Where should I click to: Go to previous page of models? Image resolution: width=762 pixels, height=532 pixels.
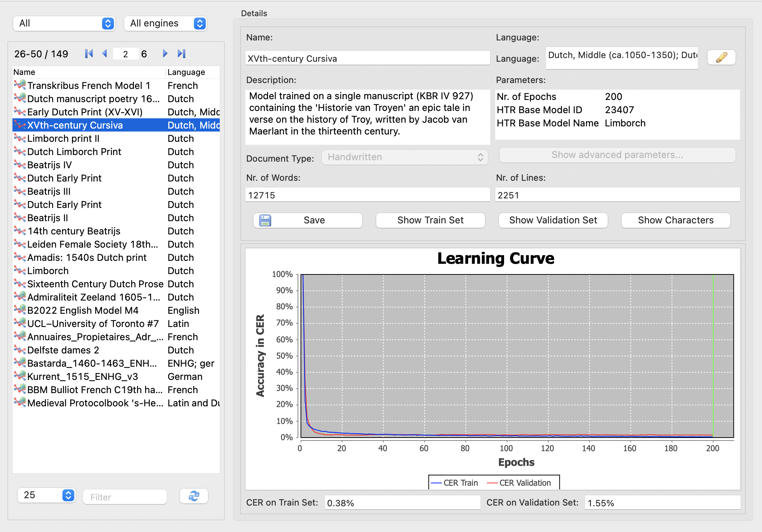105,54
